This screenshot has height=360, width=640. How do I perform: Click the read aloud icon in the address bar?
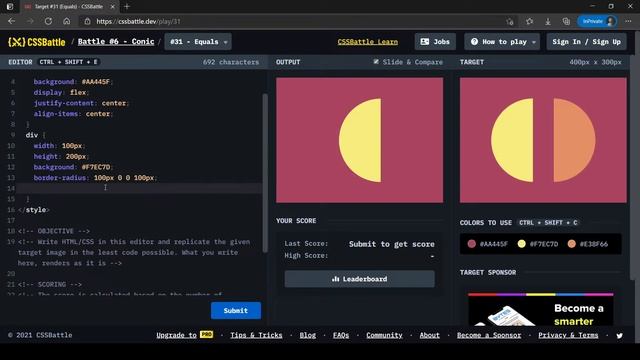point(510,21)
